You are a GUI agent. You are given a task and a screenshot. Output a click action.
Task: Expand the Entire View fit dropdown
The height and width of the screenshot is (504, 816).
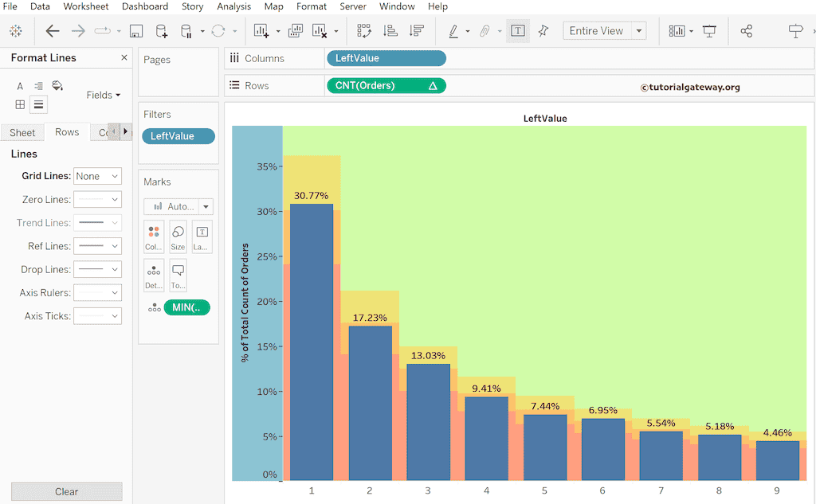[638, 31]
